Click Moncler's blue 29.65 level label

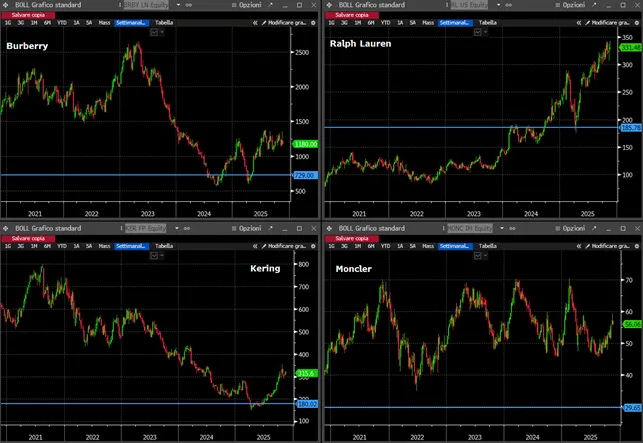[x=632, y=408]
